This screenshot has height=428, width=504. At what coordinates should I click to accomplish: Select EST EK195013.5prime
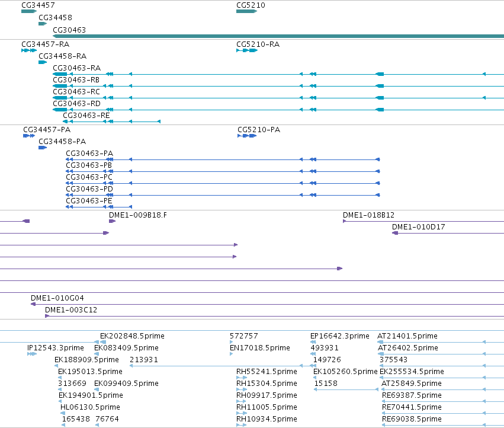(x=60, y=378)
